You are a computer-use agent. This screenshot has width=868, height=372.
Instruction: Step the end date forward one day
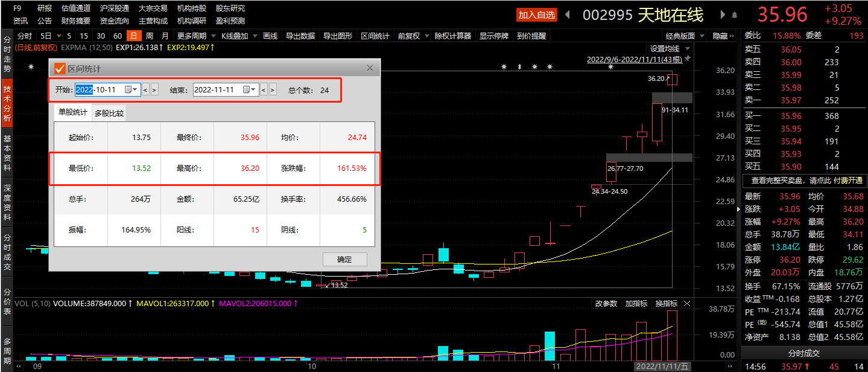coord(273,90)
